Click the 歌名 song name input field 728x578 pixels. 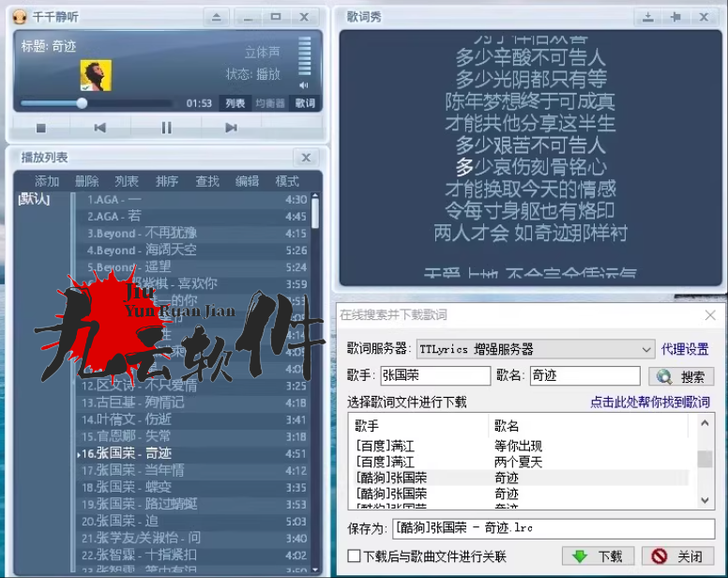click(x=585, y=375)
